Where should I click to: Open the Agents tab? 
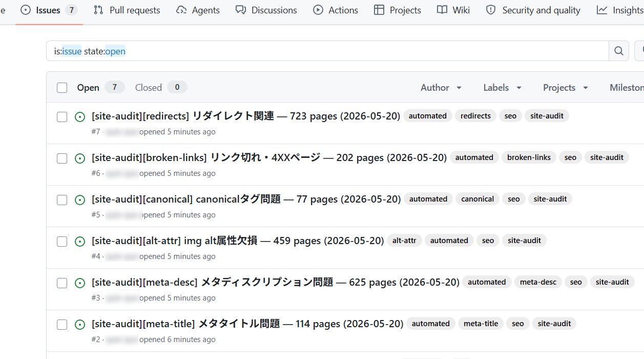[198, 10]
